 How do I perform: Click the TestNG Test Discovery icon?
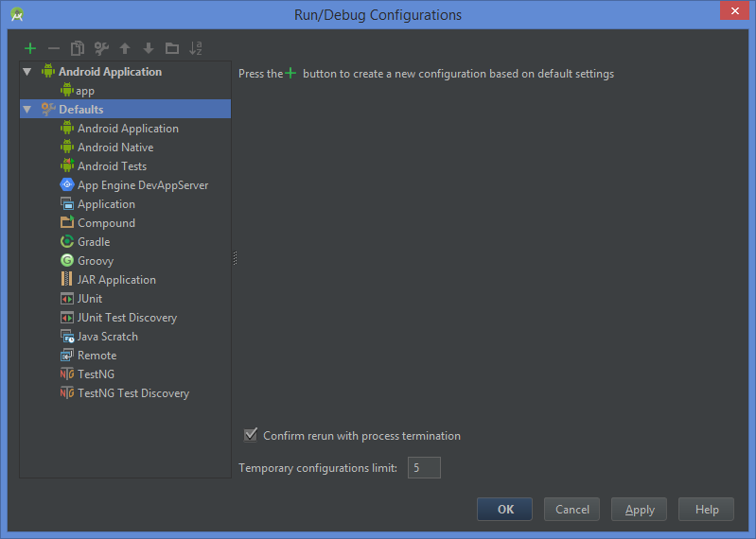point(67,392)
